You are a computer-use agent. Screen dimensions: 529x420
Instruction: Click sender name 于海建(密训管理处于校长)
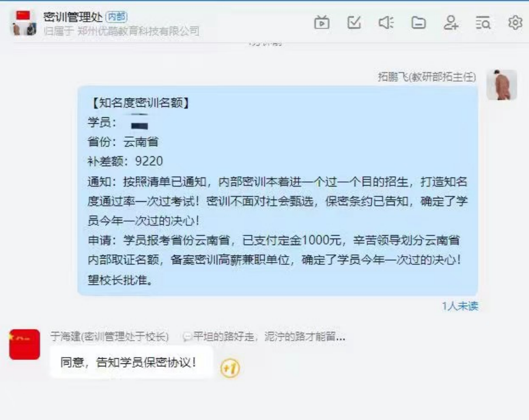109,337
